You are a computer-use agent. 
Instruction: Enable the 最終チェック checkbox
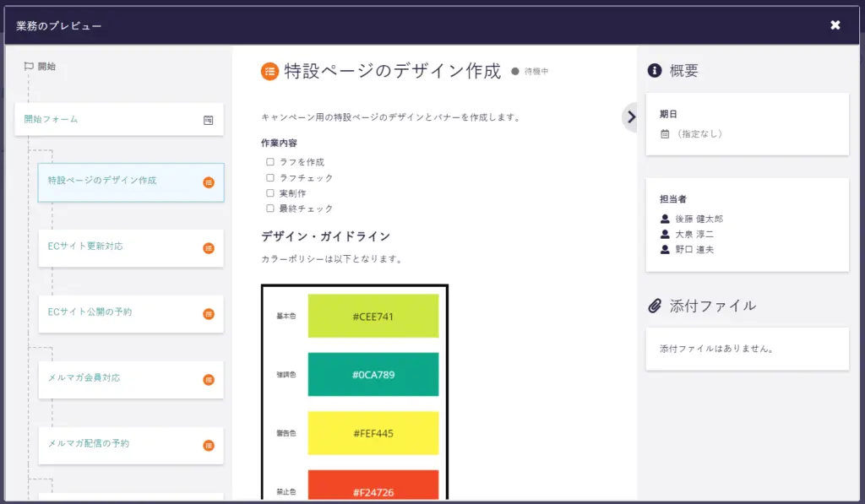tap(270, 209)
